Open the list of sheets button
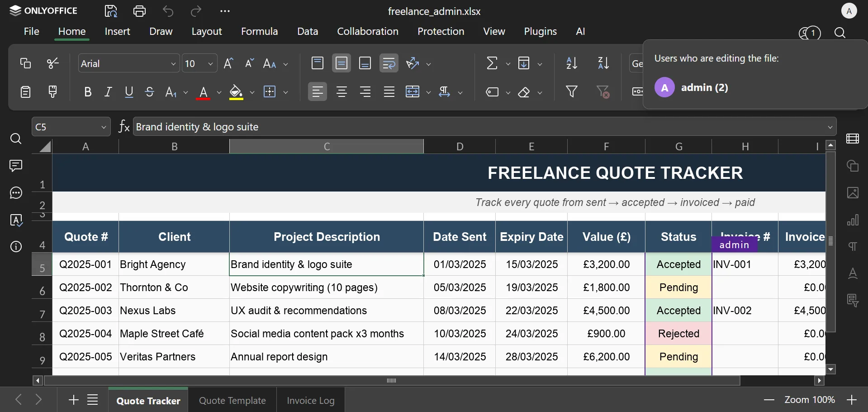The image size is (868, 412). point(93,400)
